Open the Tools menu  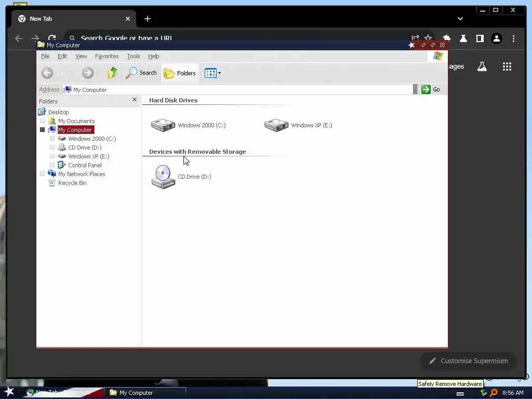134,56
